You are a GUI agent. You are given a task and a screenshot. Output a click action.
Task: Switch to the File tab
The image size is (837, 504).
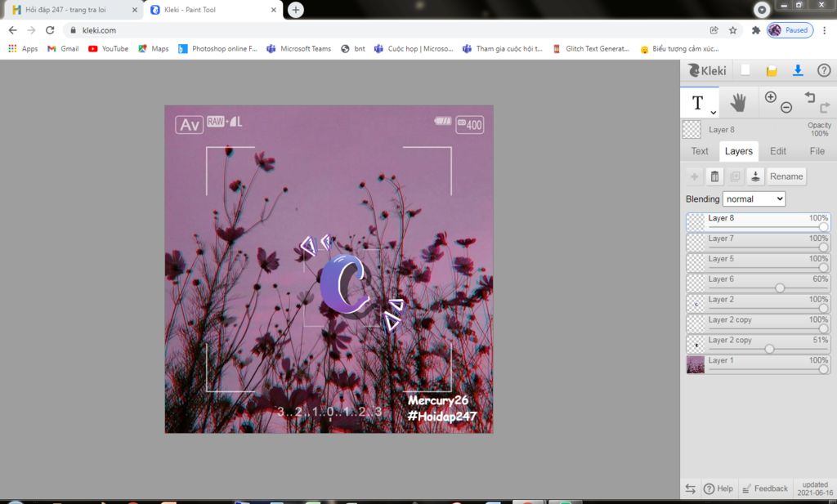(x=817, y=151)
